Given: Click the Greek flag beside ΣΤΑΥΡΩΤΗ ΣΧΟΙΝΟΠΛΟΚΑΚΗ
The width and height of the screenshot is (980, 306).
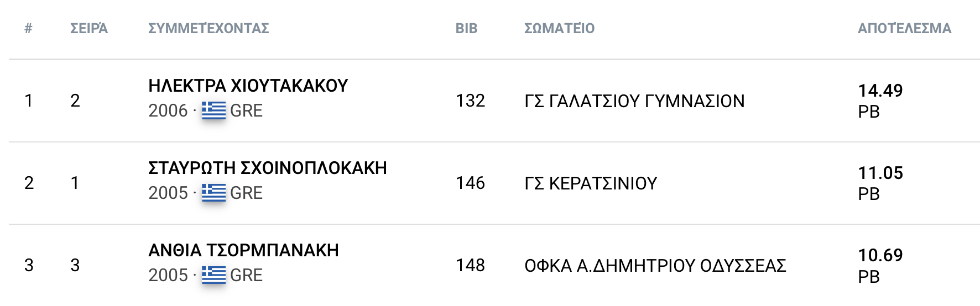Looking at the screenshot, I should pyautogui.click(x=213, y=193).
